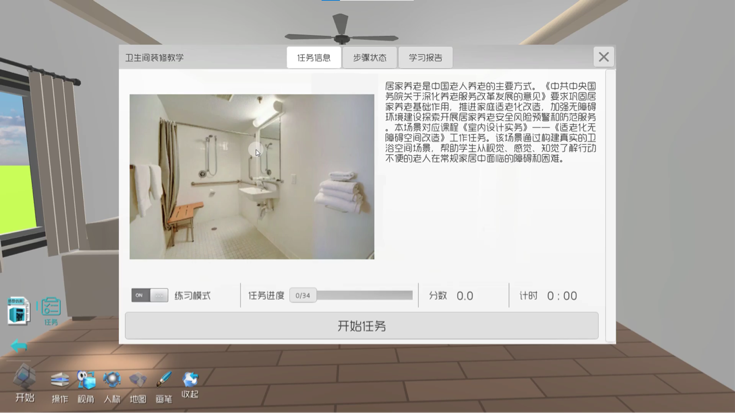Image resolution: width=735 pixels, height=413 pixels.
Task: Click the bathroom preview image
Action: [251, 177]
